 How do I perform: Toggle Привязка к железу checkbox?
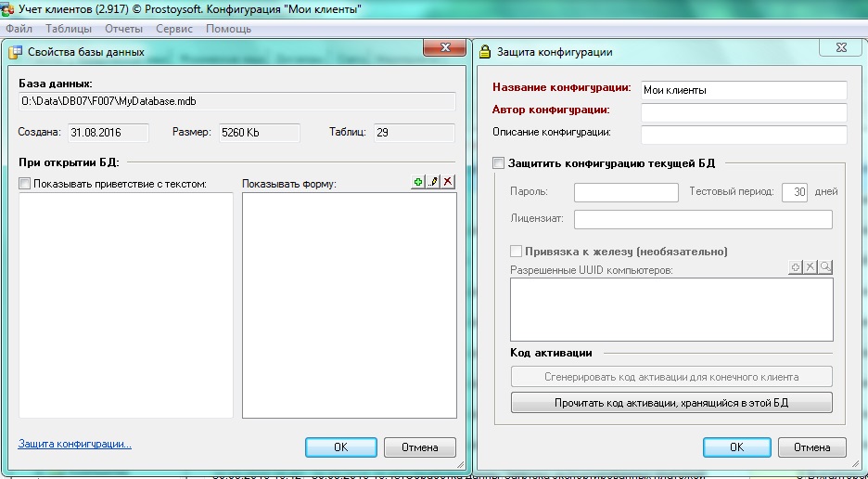(516, 252)
